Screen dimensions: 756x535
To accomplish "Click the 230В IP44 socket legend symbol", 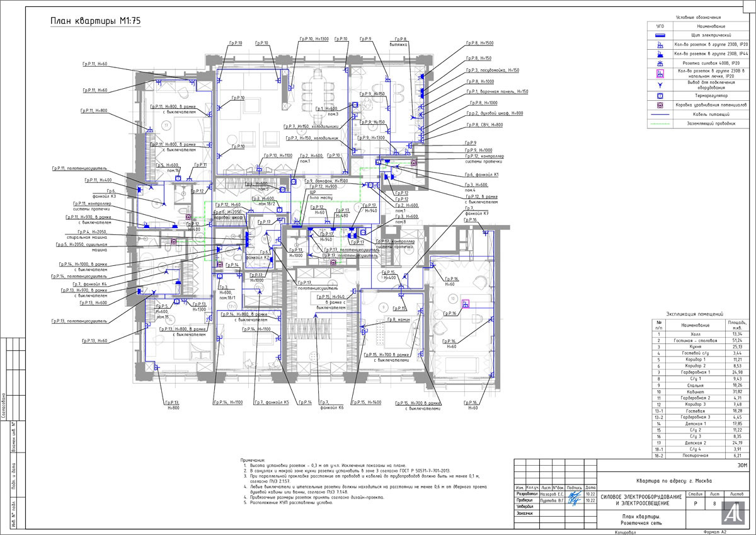I will 660,54.
